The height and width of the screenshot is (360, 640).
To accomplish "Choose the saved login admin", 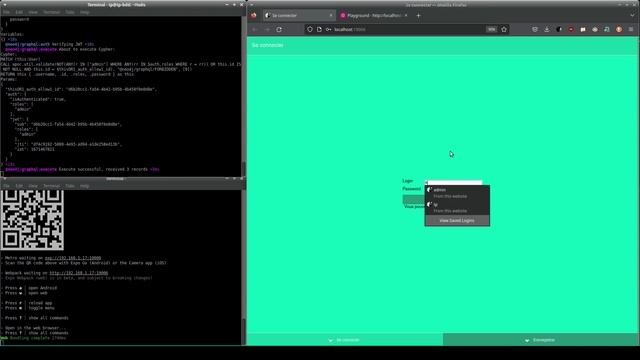I will point(457,193).
